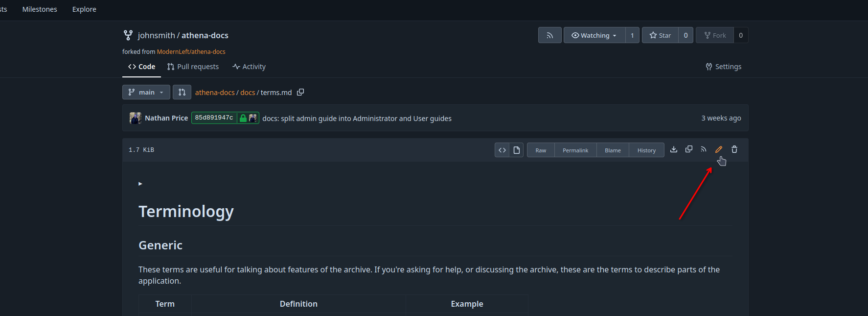
Task: Expand the Watching dropdown
Action: click(594, 35)
